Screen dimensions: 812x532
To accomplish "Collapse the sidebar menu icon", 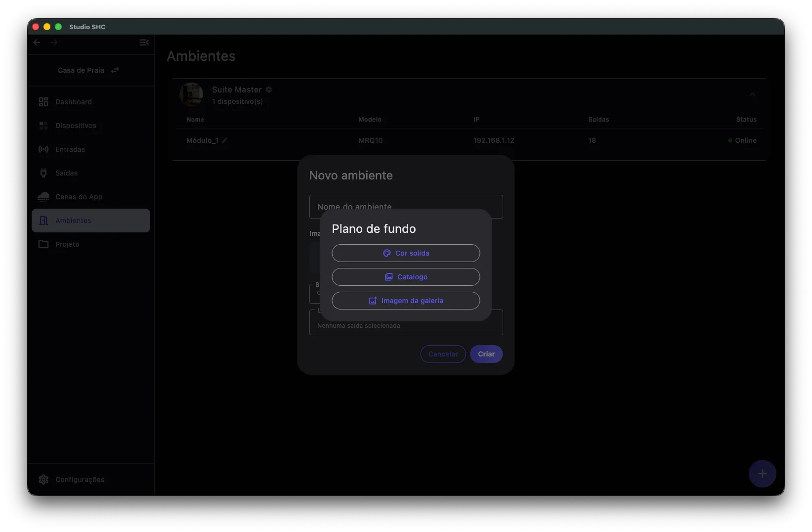I will (x=144, y=43).
